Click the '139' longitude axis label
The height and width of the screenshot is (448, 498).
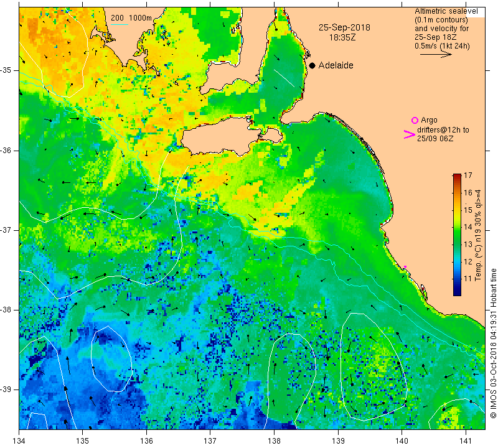tap(338, 441)
